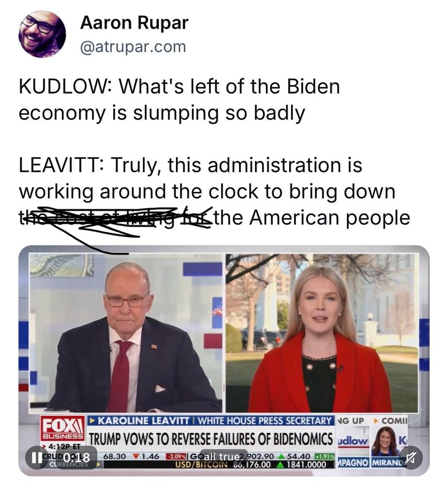
Task: Click the Aaron Rupar display name
Action: click(134, 23)
